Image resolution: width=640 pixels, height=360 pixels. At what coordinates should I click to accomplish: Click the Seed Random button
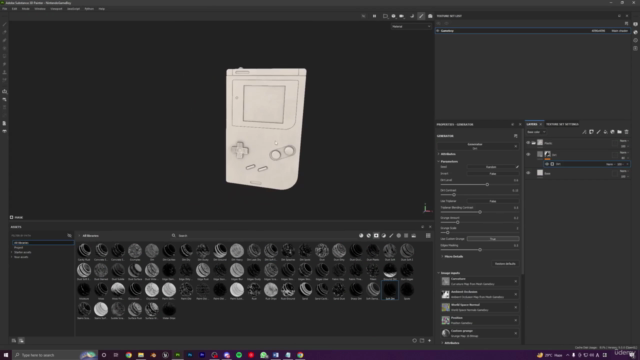[491, 167]
